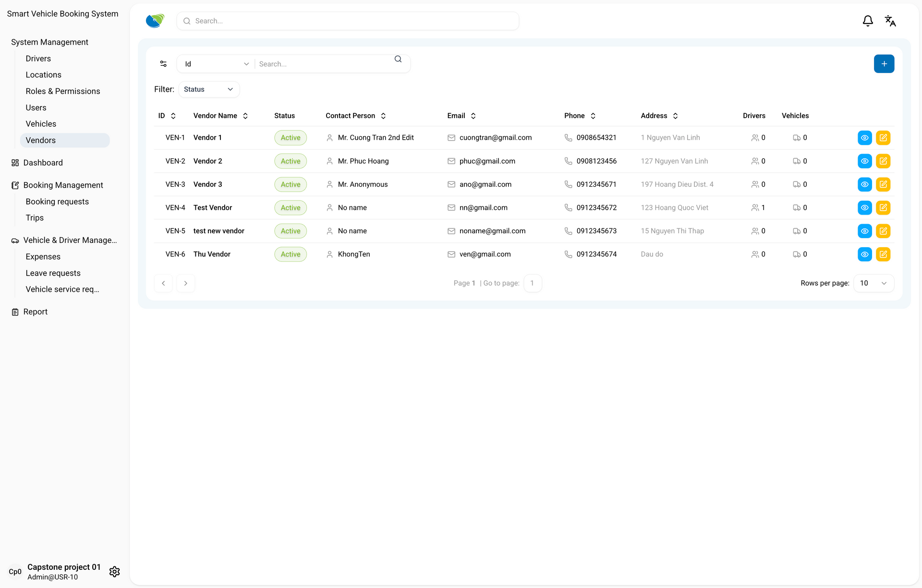Click the Go to page number field
The image size is (922, 588).
pos(532,283)
